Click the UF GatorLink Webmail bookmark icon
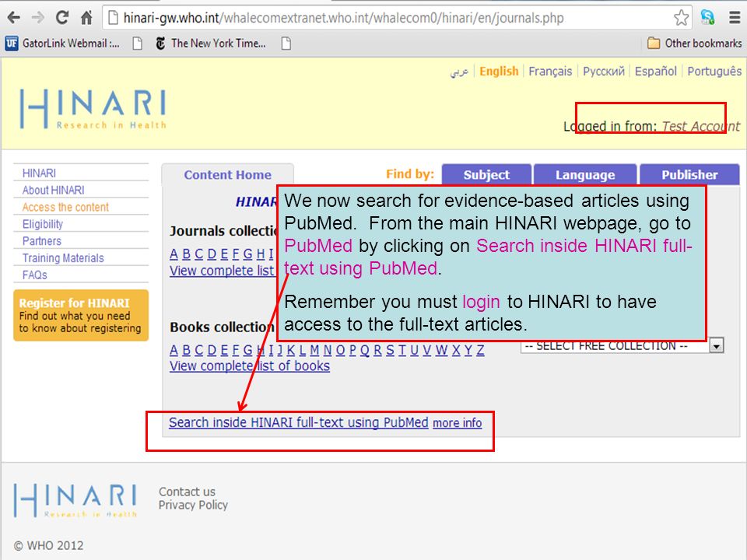 coord(12,44)
